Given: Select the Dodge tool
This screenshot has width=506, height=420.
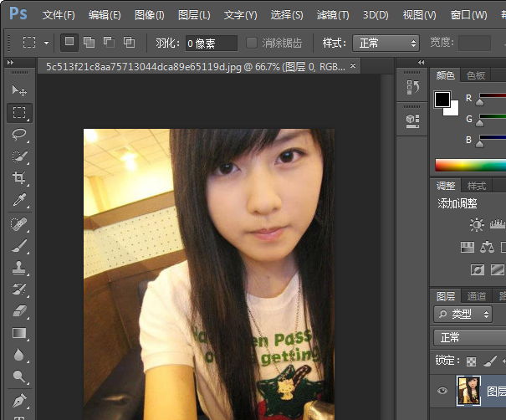Looking at the screenshot, I should tap(19, 376).
